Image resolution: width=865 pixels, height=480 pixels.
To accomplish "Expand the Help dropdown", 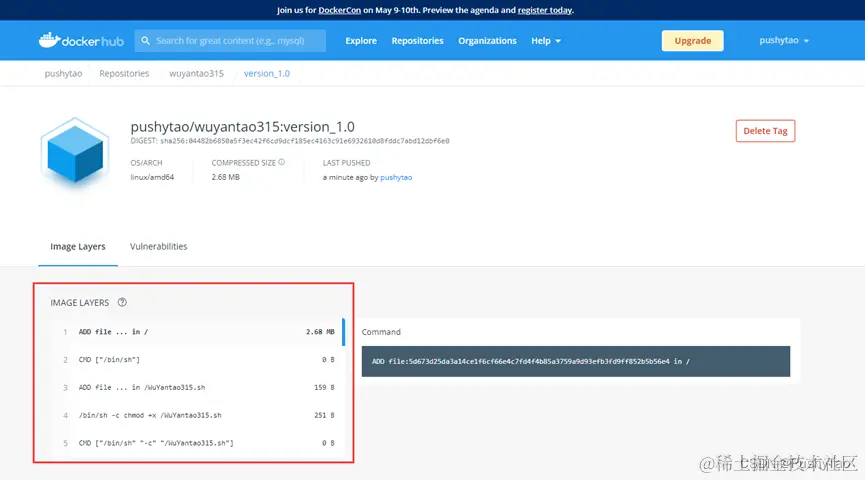I will [x=546, y=41].
